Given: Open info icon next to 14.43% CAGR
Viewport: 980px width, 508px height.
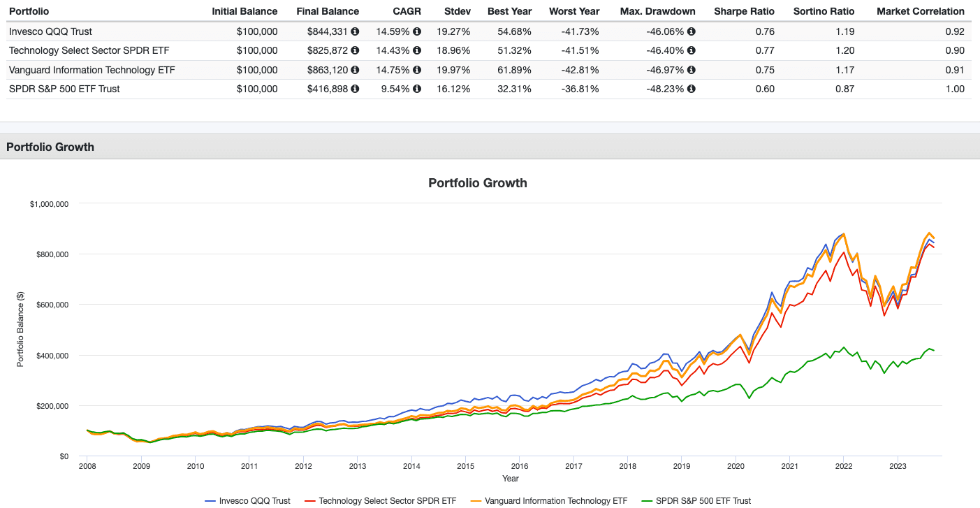Looking at the screenshot, I should click(x=417, y=50).
